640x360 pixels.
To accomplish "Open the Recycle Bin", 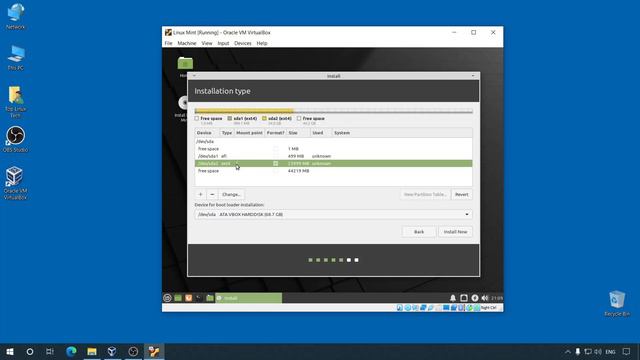I will click(617, 303).
